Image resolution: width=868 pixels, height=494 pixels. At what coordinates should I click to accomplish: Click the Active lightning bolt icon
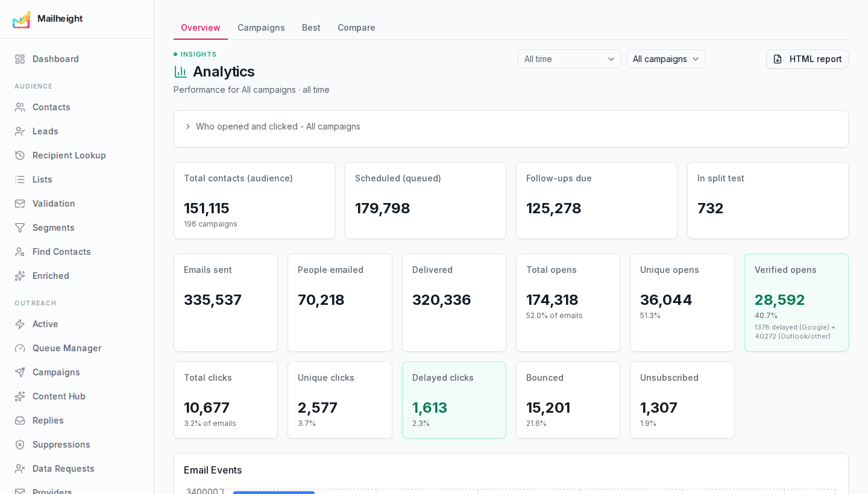pyautogui.click(x=20, y=324)
